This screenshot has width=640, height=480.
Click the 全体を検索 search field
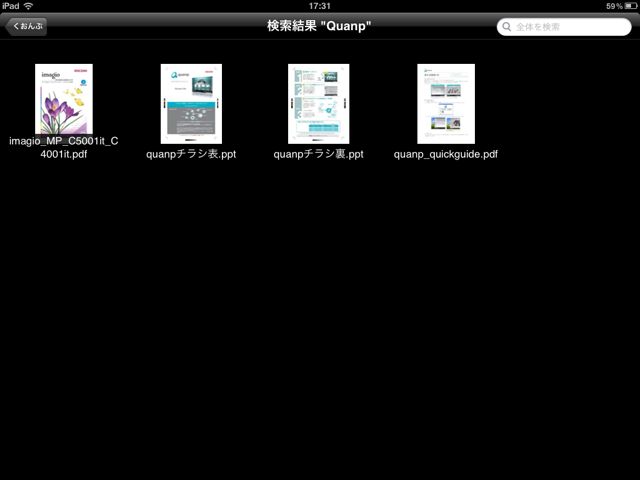tap(564, 27)
